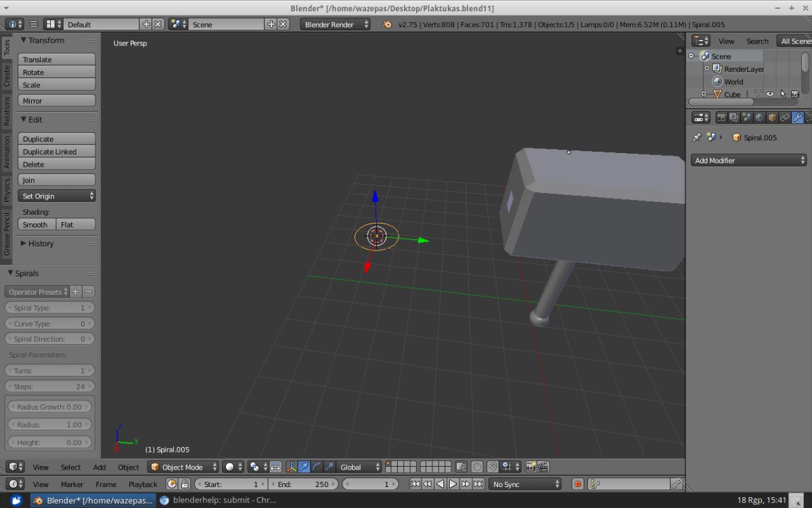
Task: Add a Spirals operator preset (plus button)
Action: coord(76,292)
